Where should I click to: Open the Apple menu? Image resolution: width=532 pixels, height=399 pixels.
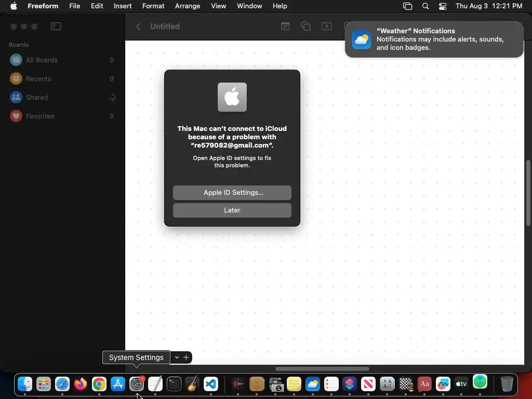point(14,6)
